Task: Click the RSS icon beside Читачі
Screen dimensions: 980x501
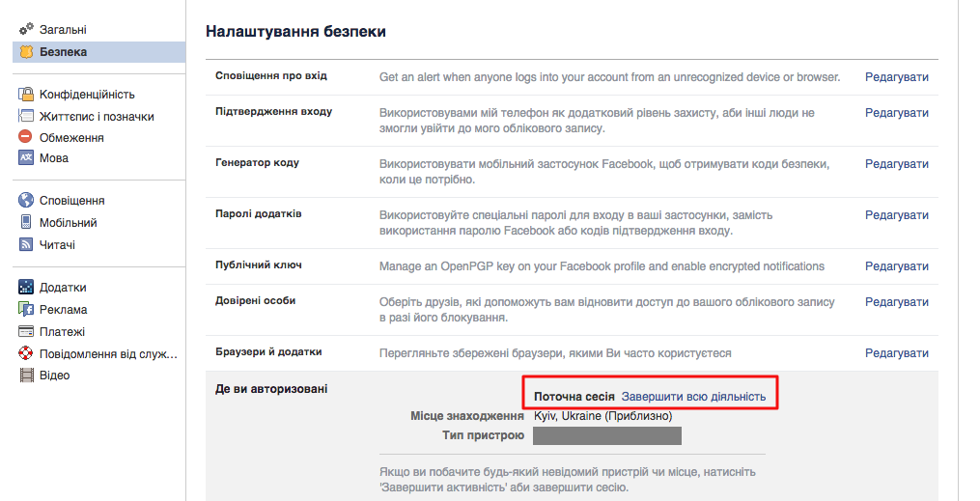Action: pos(26,244)
